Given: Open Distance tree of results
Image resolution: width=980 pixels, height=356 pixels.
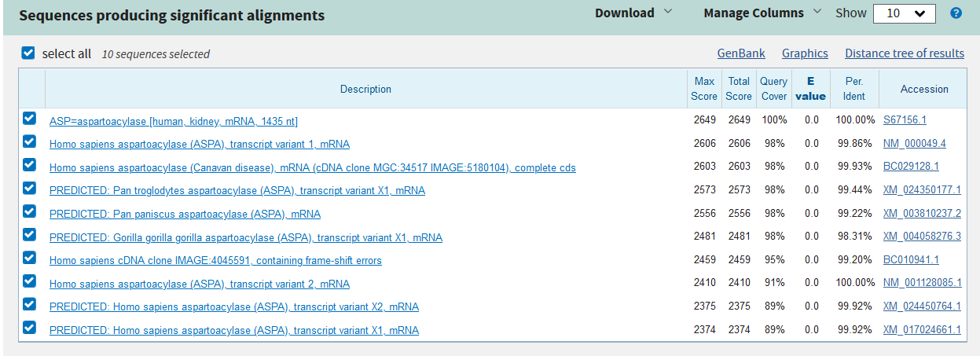Looking at the screenshot, I should pos(904,53).
